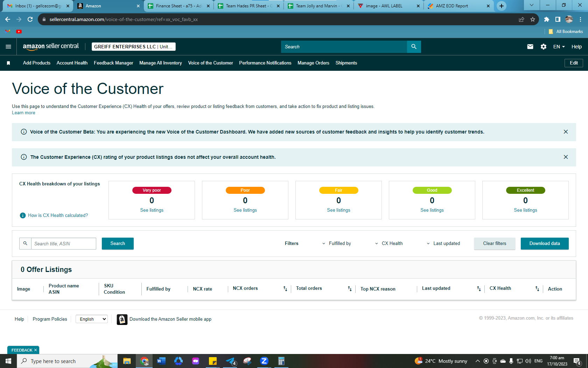Open Feedback Manager from the favorites bar
This screenshot has width=588, height=368.
[113, 63]
